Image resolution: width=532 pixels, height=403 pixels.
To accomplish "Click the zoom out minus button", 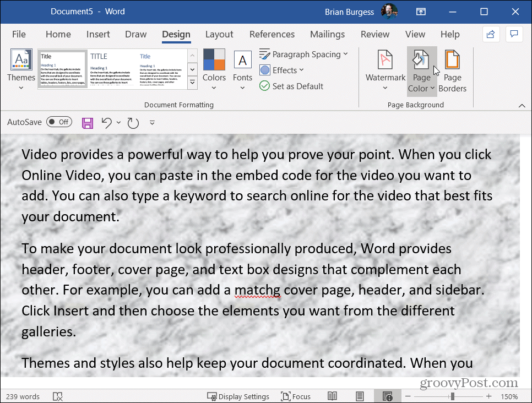I will pyautogui.click(x=408, y=396).
